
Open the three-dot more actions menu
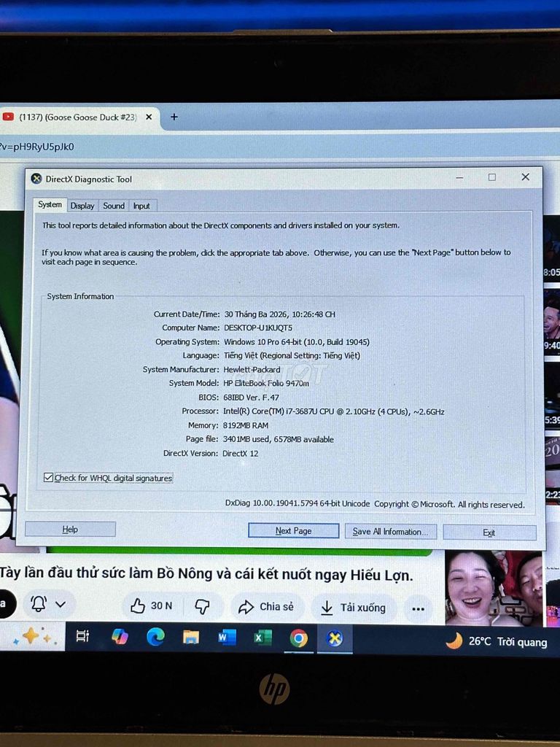point(418,608)
